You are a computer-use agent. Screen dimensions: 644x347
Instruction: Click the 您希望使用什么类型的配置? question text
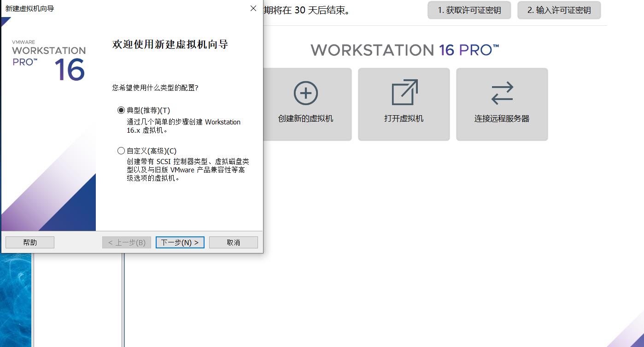[155, 88]
